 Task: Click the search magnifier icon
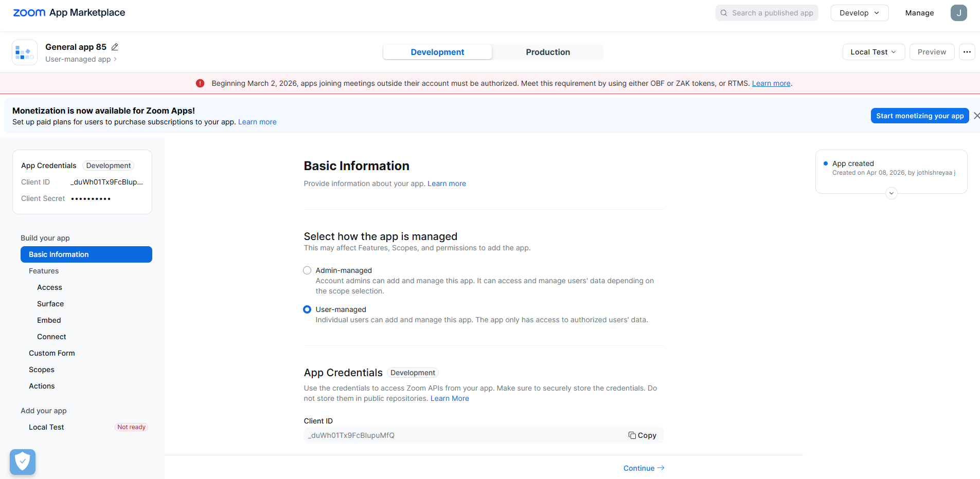pyautogui.click(x=724, y=13)
